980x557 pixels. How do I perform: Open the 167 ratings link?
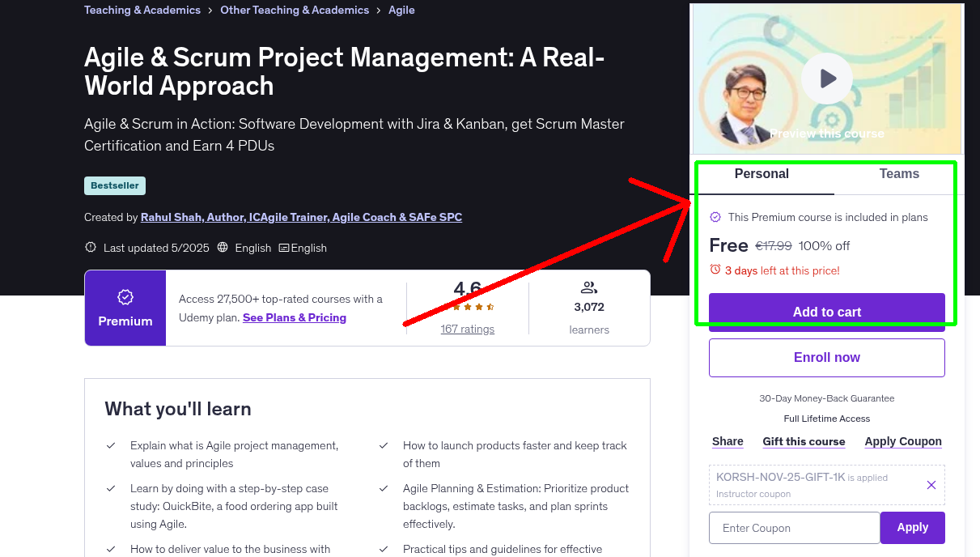coord(467,329)
